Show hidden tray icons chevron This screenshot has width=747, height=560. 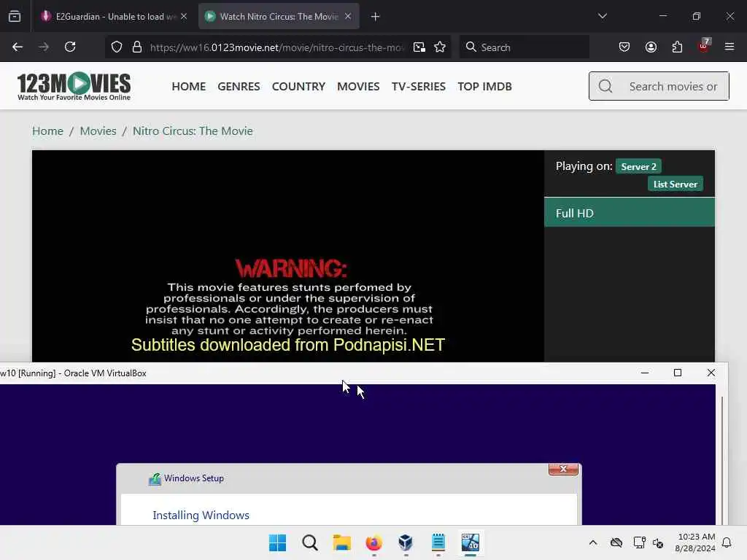593,542
